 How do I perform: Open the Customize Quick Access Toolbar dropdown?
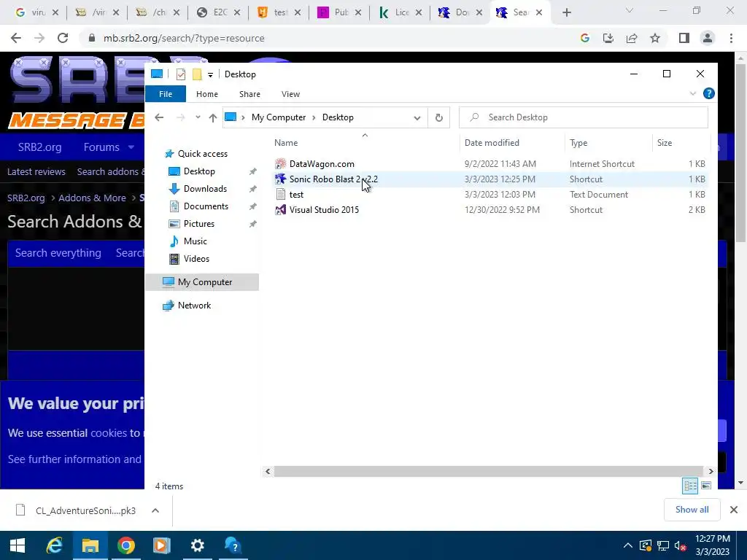210,75
